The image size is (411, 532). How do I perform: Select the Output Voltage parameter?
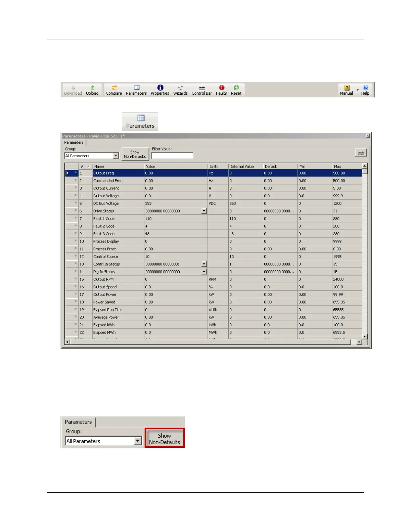106,196
